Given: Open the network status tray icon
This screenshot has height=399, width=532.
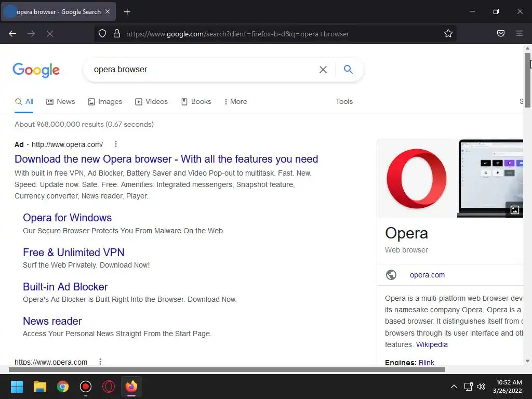Looking at the screenshot, I should pyautogui.click(x=468, y=387).
